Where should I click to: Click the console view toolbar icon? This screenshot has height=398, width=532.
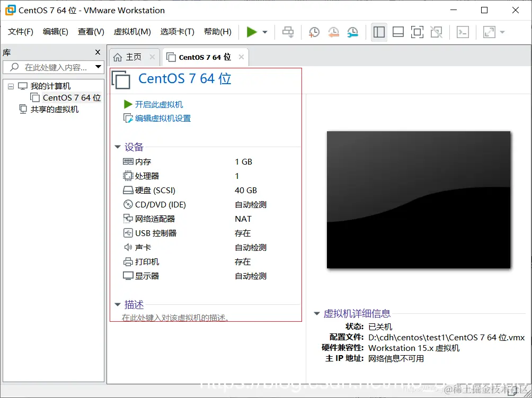[x=463, y=32]
